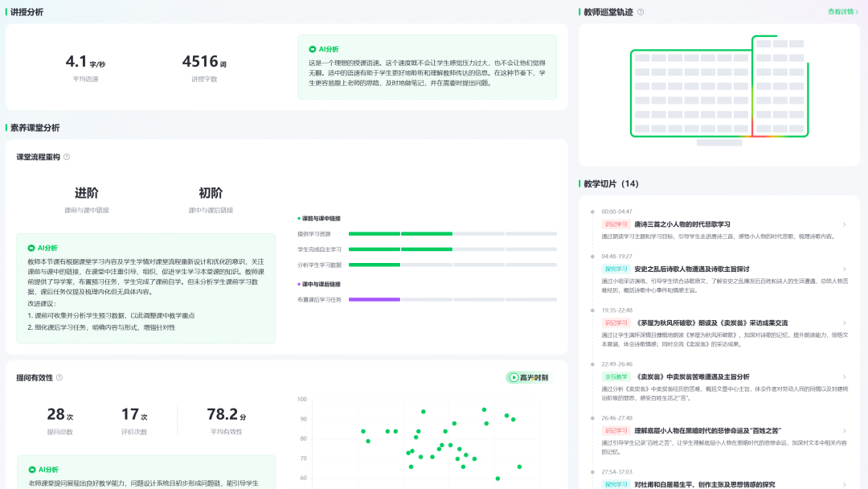Screen dimensions: 868x489
Task: Click the 4516 讲授字数 value
Action: pos(203,61)
